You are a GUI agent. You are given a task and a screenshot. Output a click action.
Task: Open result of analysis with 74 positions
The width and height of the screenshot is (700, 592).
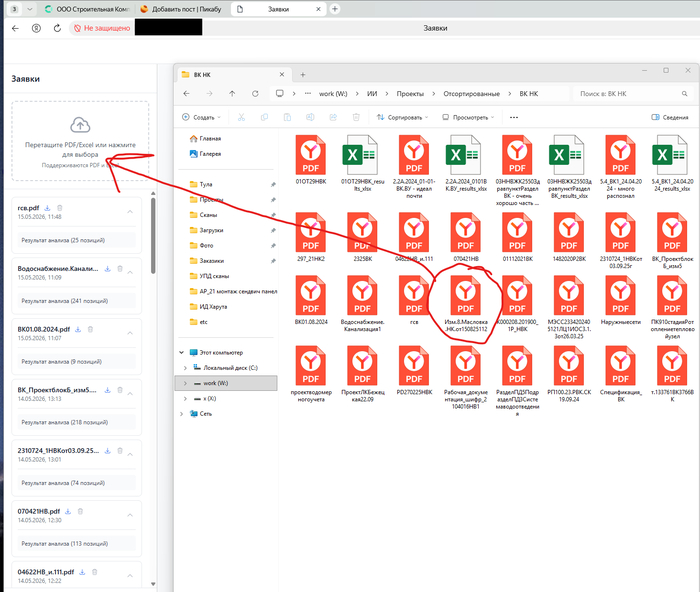click(76, 483)
